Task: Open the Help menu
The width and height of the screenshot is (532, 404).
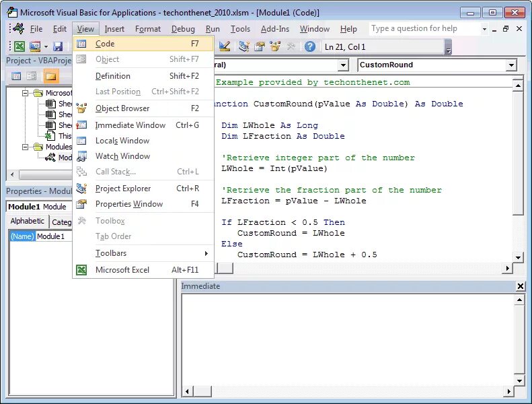Action: (348, 29)
